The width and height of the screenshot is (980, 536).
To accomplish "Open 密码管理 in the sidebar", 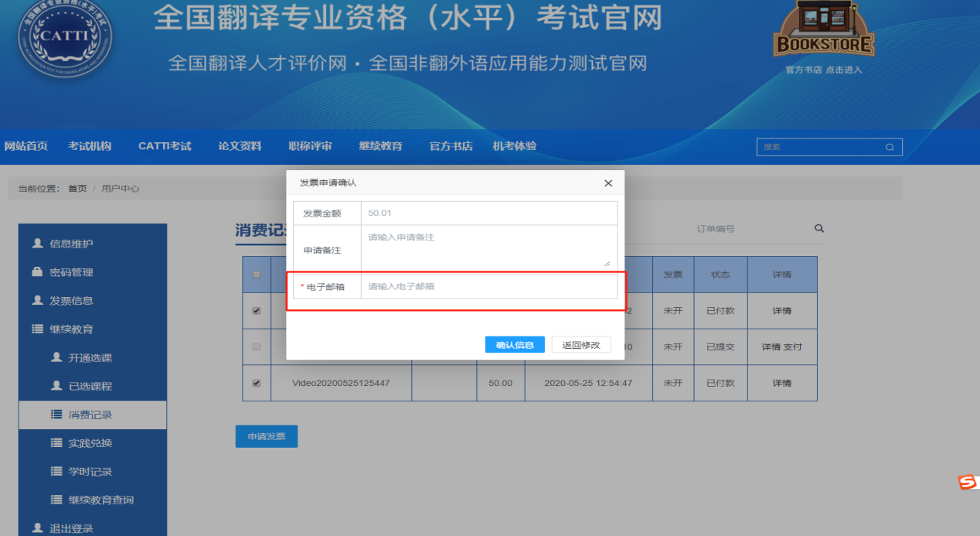I will point(71,272).
